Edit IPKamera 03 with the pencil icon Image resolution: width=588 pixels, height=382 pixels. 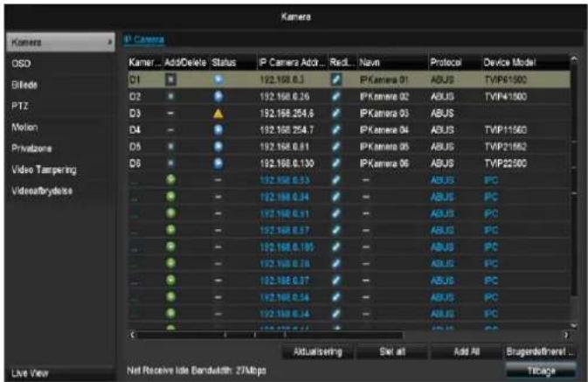pyautogui.click(x=336, y=113)
